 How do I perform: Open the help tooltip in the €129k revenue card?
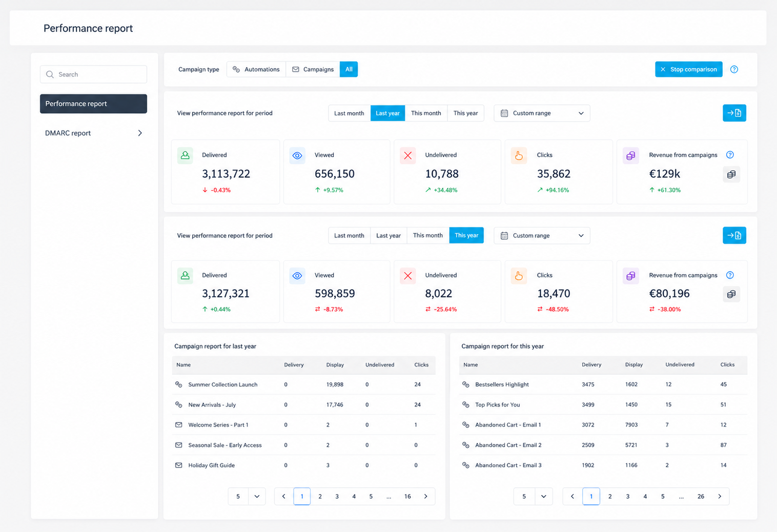coord(730,155)
